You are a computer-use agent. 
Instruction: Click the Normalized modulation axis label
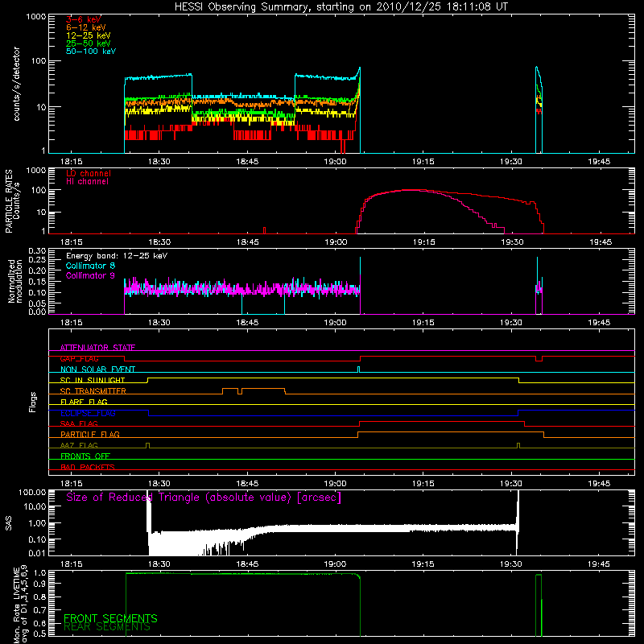(x=15, y=281)
